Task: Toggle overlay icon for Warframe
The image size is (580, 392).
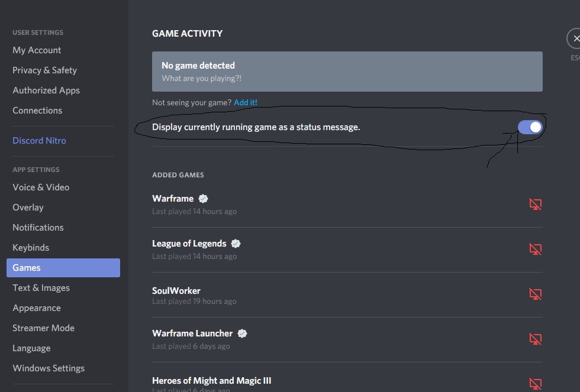Action: 535,205
